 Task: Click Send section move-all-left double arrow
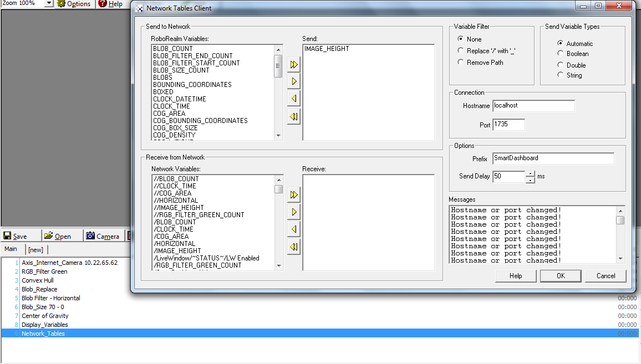pyautogui.click(x=293, y=116)
